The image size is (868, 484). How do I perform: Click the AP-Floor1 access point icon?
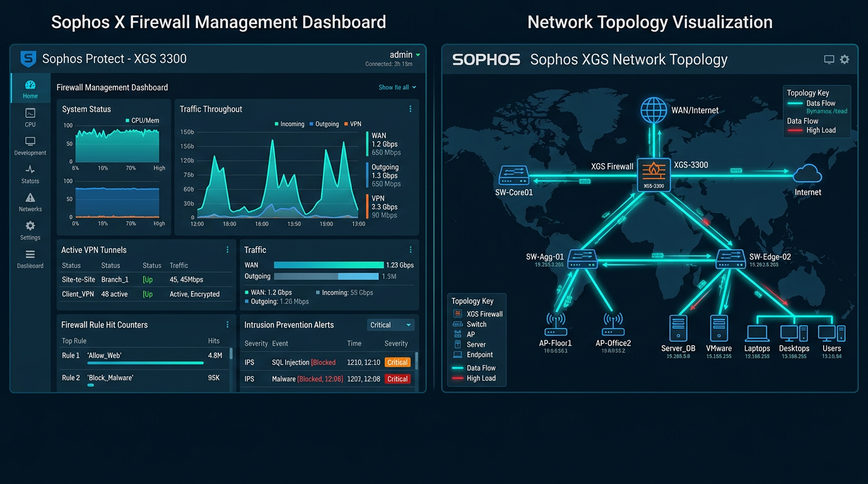point(556,323)
